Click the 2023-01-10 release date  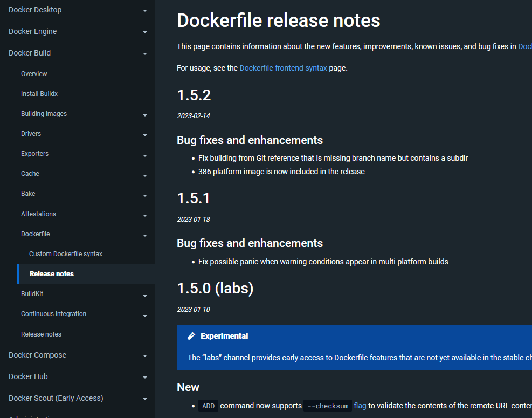(x=194, y=310)
